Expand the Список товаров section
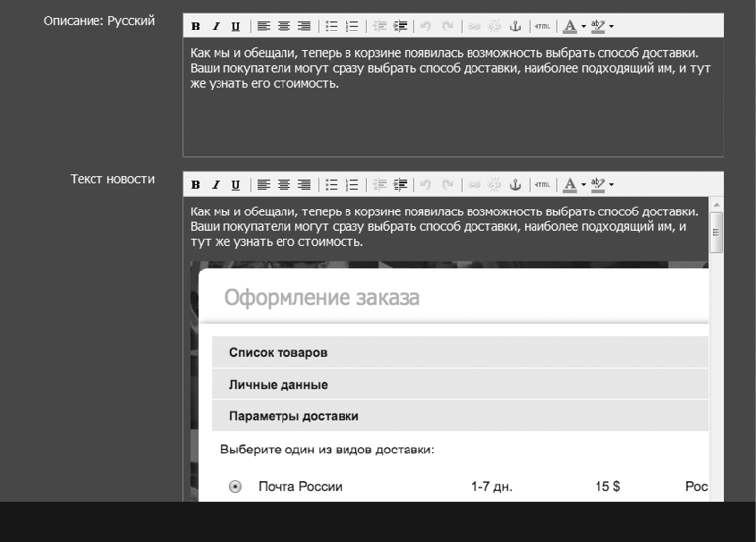Image resolution: width=756 pixels, height=542 pixels. coord(460,353)
